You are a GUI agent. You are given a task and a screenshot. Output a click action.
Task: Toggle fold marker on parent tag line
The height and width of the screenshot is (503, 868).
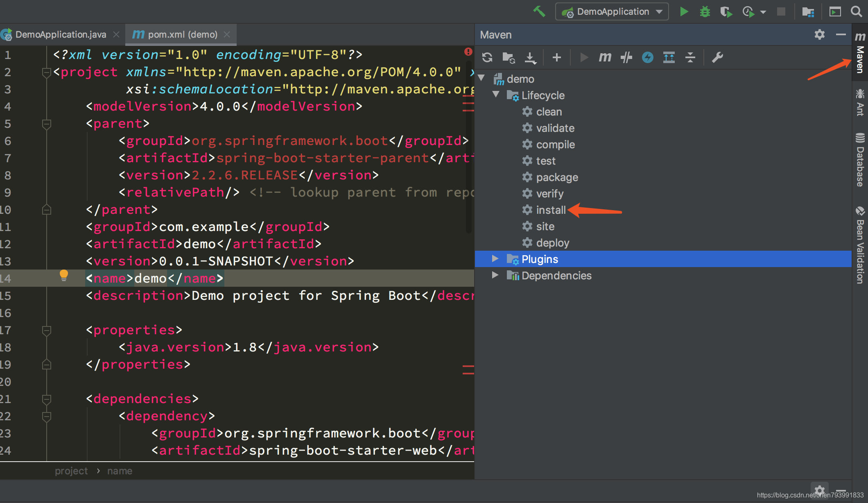[x=47, y=124]
